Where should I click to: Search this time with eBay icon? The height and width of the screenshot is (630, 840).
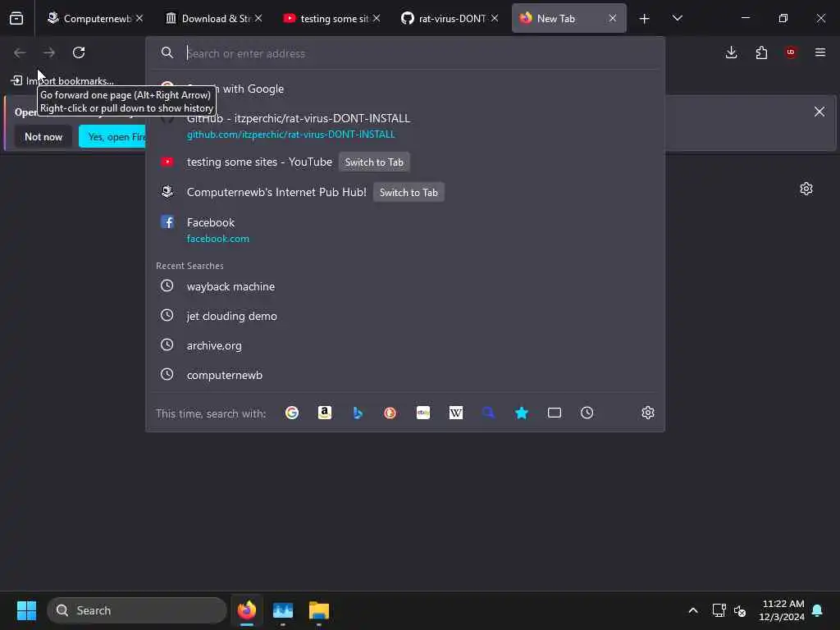[x=423, y=413]
